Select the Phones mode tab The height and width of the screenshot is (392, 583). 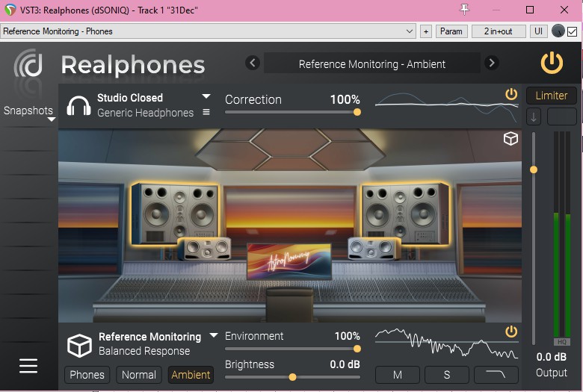pos(87,375)
